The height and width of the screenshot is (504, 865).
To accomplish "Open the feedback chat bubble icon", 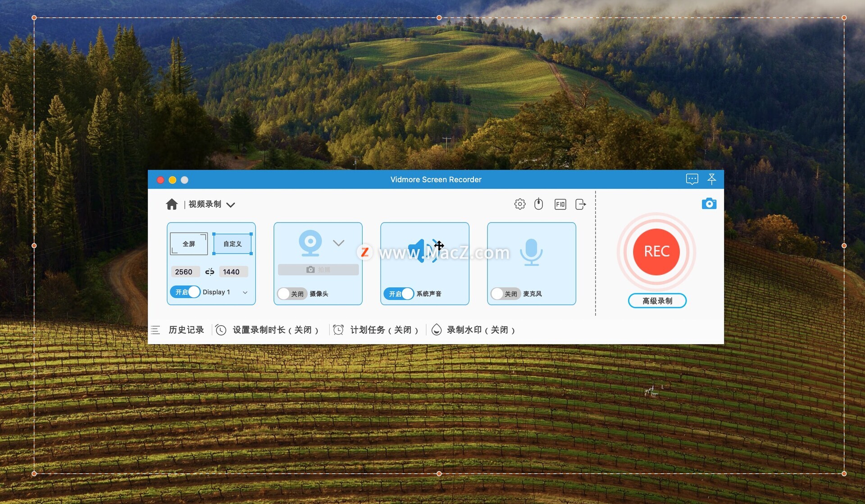I will (692, 179).
